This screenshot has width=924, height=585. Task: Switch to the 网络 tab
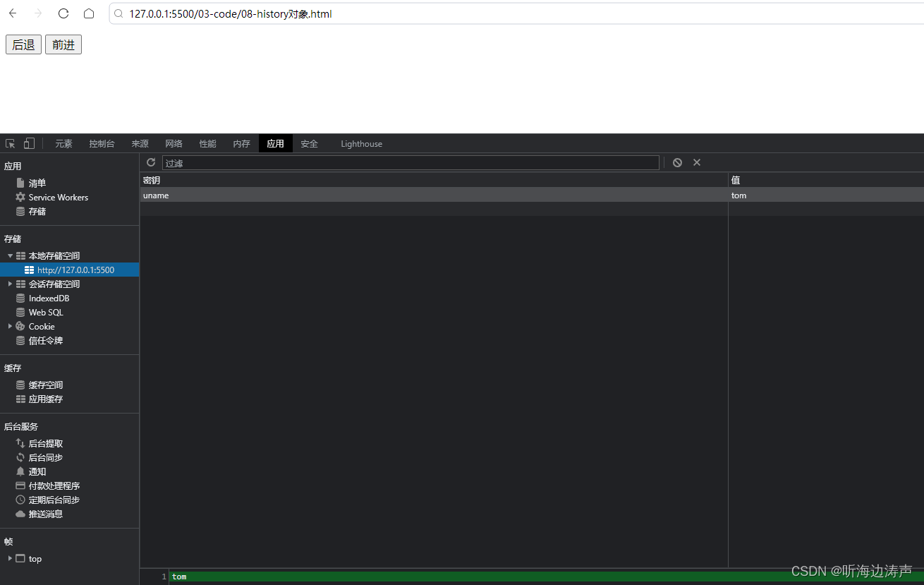[173, 143]
